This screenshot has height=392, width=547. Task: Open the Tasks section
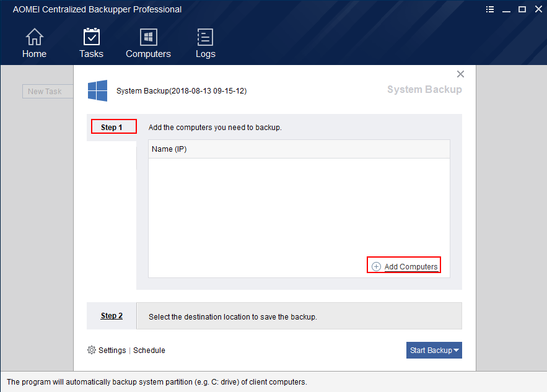(x=92, y=43)
